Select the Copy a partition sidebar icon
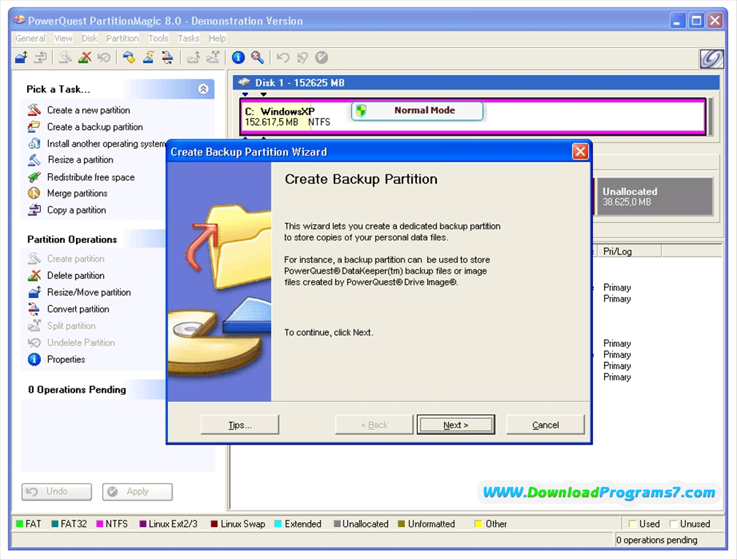The image size is (737, 560). (x=34, y=210)
